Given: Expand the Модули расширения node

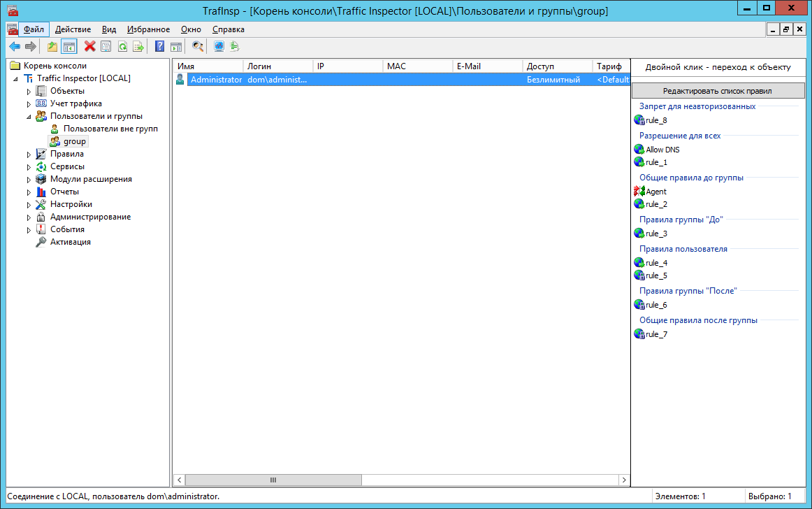Looking at the screenshot, I should (x=29, y=180).
